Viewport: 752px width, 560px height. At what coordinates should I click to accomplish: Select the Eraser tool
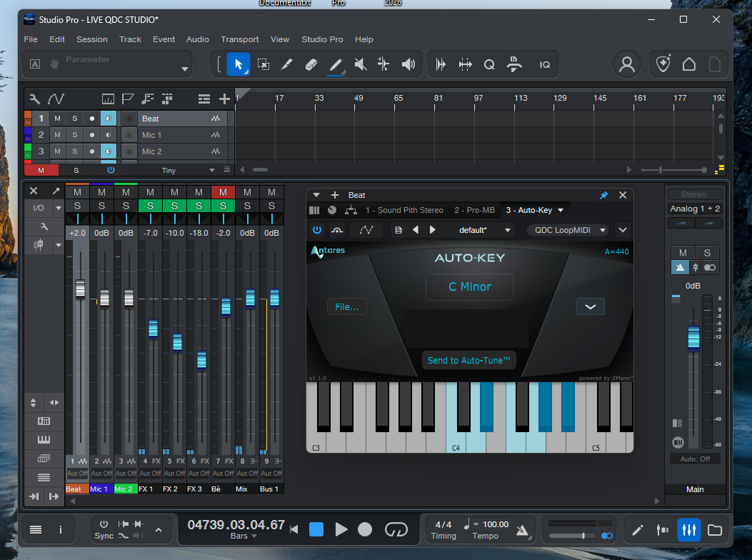click(x=311, y=64)
